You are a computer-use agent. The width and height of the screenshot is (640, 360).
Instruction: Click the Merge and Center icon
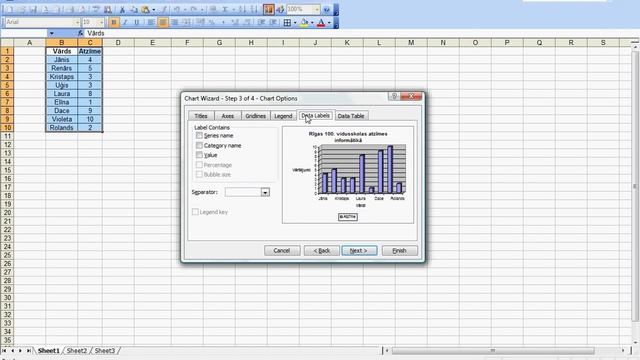[186, 22]
